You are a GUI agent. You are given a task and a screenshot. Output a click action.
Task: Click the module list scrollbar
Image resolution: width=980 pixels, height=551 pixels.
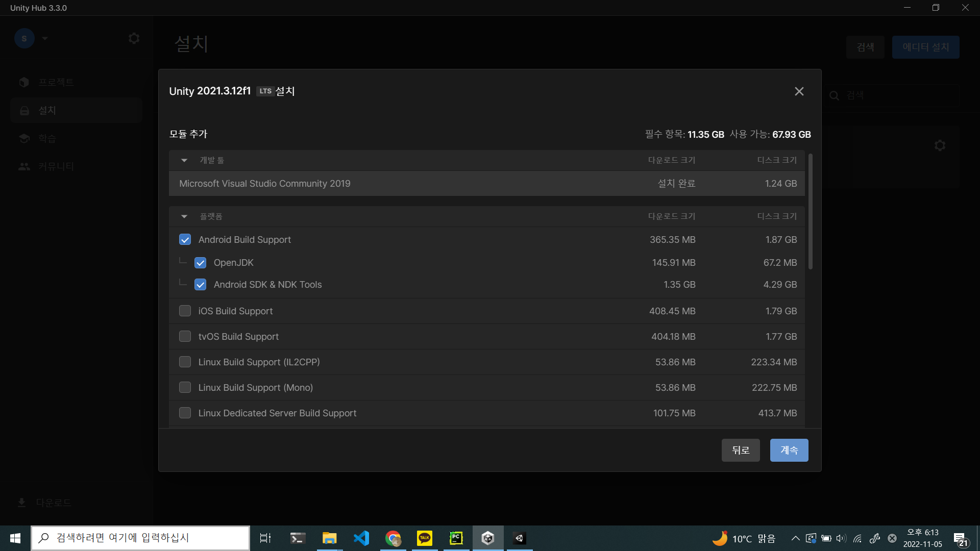pos(810,212)
